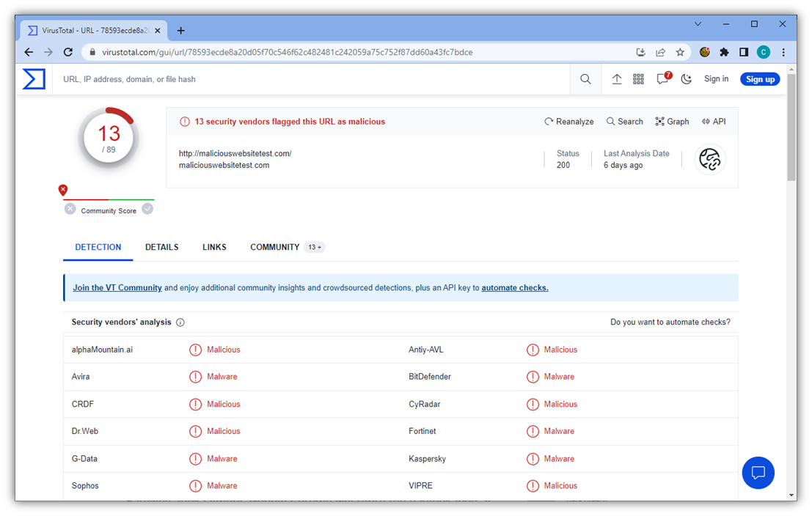Viewport: 812px width, 516px height.
Task: Bookmark the page with the star icon
Action: pyautogui.click(x=679, y=52)
